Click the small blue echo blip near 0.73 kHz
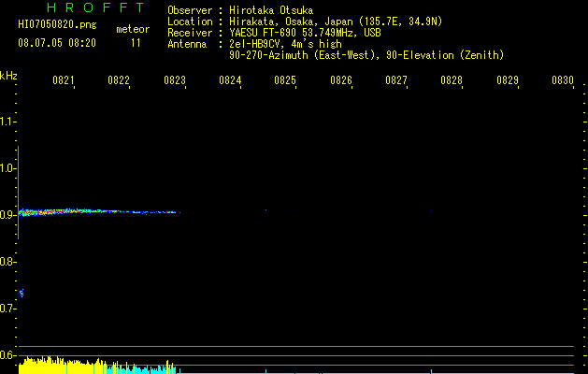Image resolution: width=588 pixels, height=374 pixels. click(x=22, y=293)
